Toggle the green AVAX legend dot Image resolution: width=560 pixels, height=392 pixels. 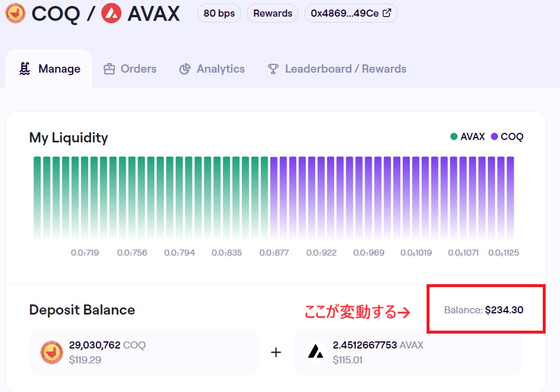pyautogui.click(x=454, y=136)
